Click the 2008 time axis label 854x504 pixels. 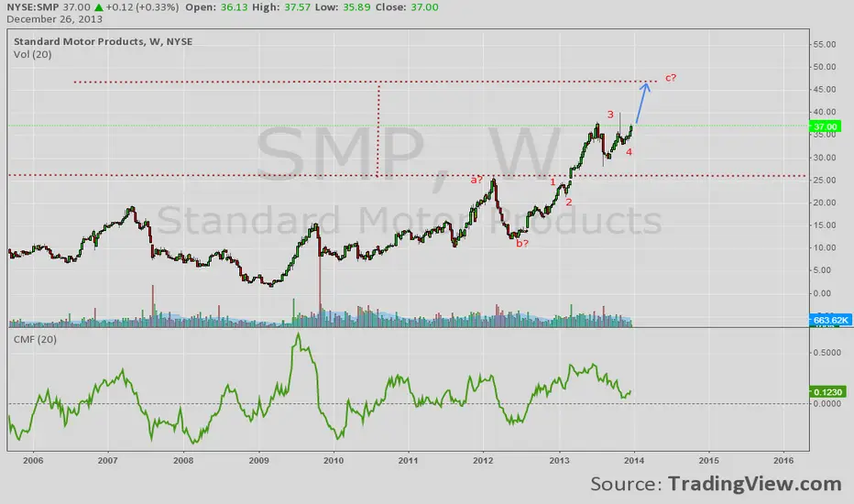pos(183,460)
